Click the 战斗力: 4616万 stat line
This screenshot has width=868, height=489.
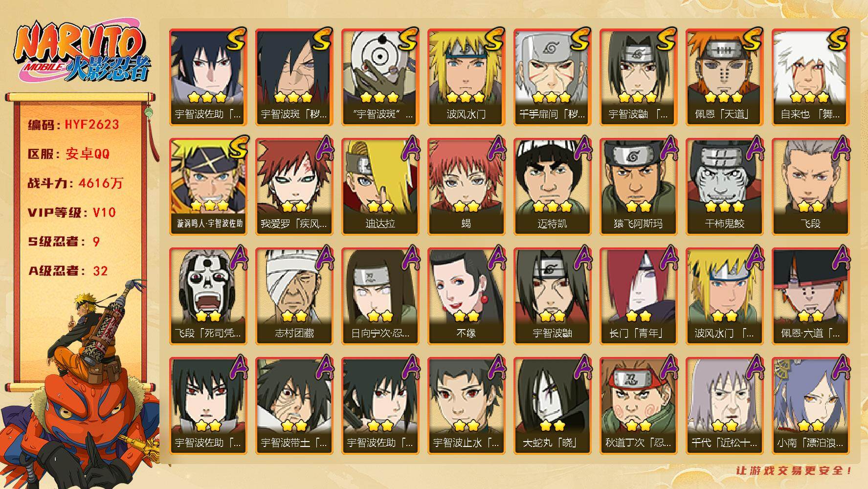75,183
